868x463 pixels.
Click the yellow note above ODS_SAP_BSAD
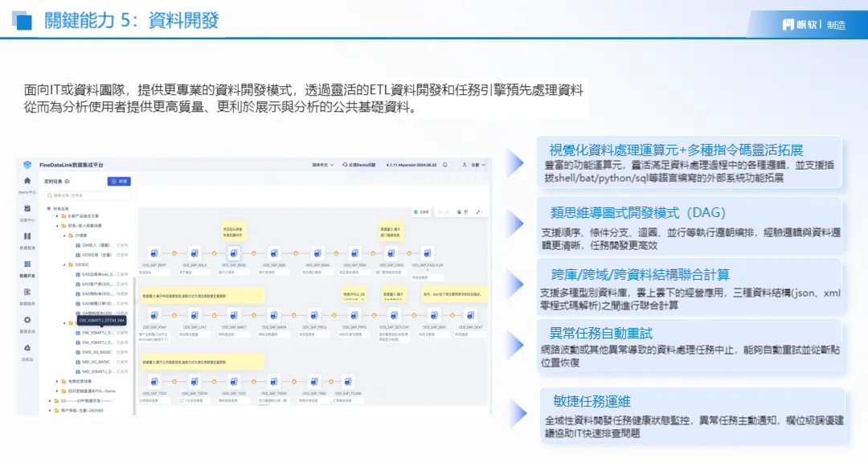click(x=234, y=231)
